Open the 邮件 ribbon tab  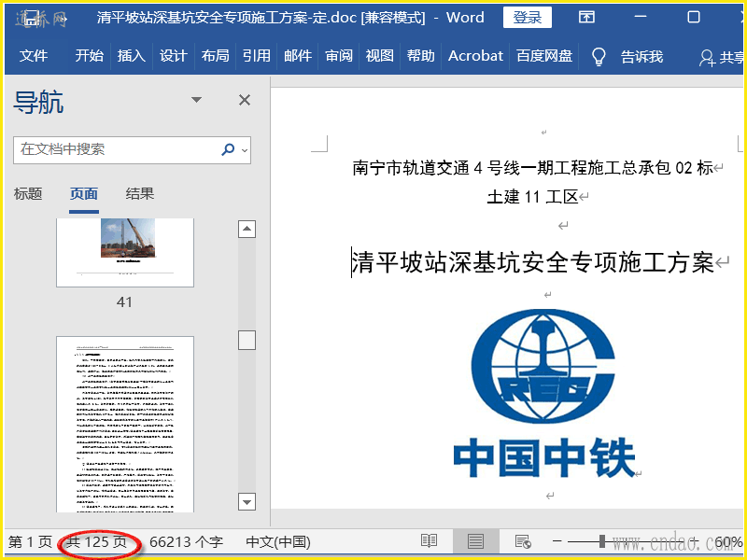[x=298, y=56]
